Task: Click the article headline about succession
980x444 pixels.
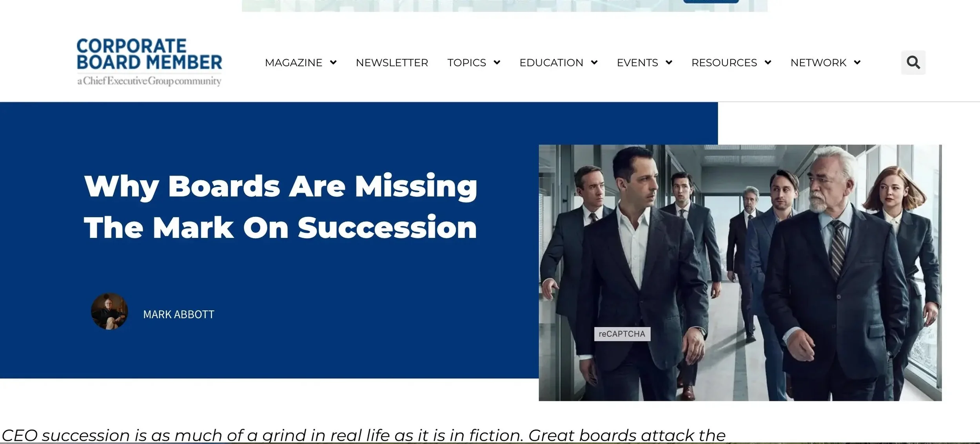Action: [x=281, y=207]
